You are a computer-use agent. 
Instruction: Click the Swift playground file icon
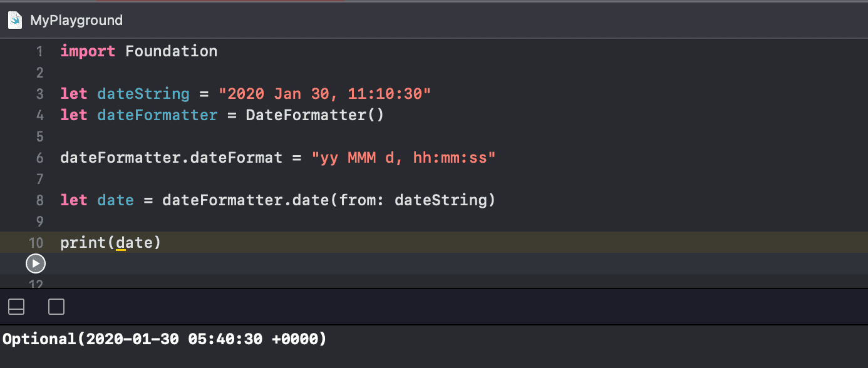point(14,19)
